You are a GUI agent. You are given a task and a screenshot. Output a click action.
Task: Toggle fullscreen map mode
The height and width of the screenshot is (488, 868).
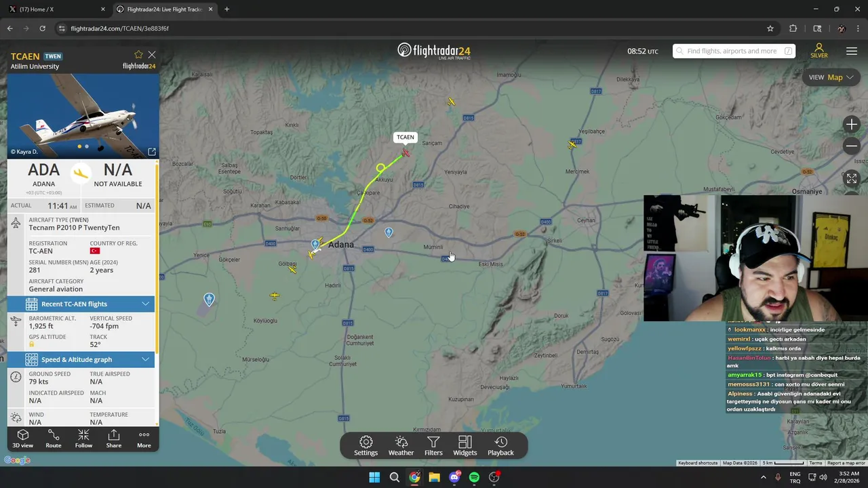point(852,178)
